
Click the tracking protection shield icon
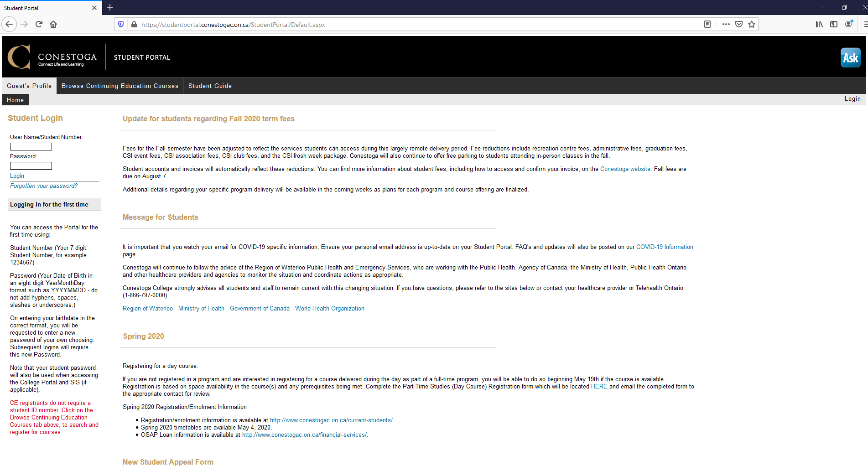[x=120, y=24]
